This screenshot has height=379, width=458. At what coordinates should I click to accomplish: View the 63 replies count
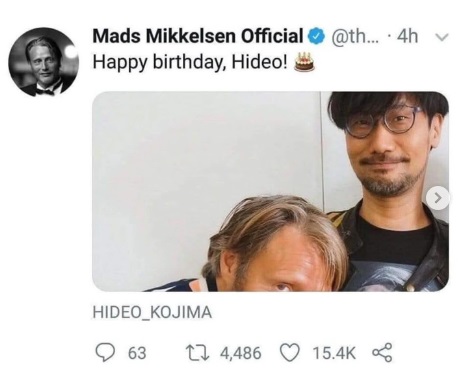coord(137,353)
